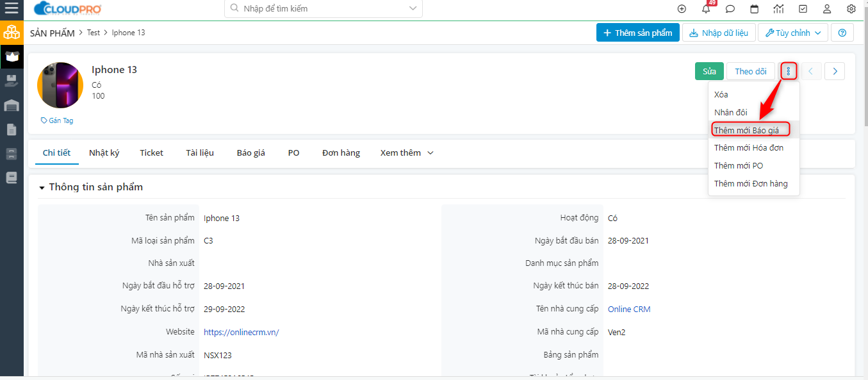Open the Tùy chỉnh dropdown
868x380 pixels.
pyautogui.click(x=793, y=33)
